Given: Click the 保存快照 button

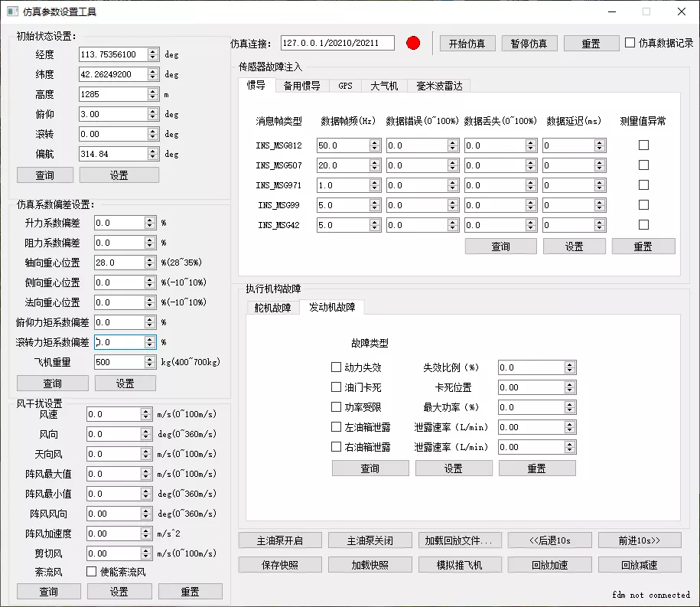Looking at the screenshot, I should (x=280, y=565).
